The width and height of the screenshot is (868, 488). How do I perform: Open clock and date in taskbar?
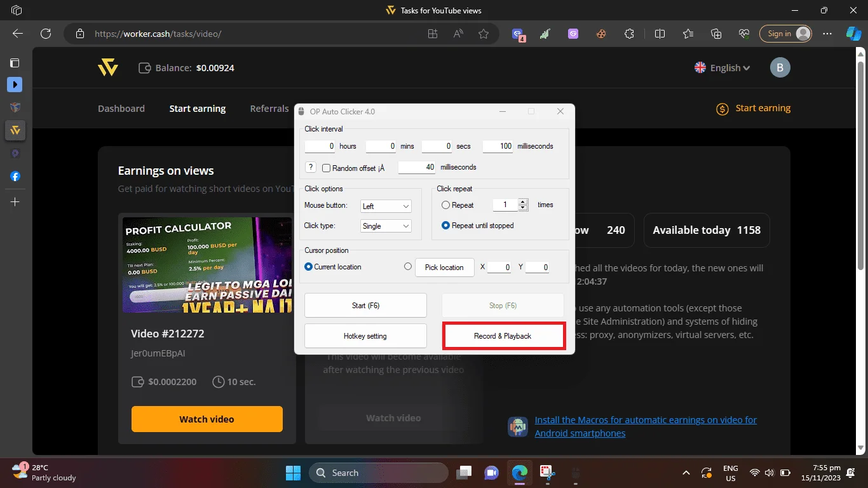pyautogui.click(x=822, y=473)
